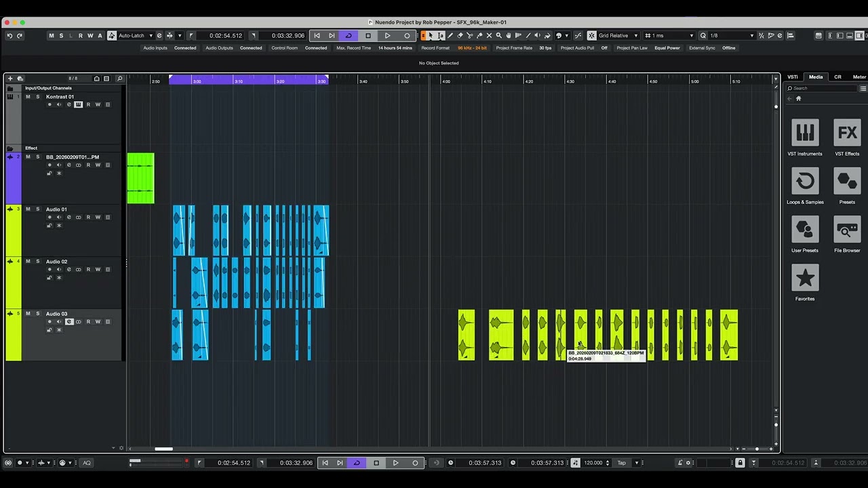Open the File Browser tile
The width and height of the screenshot is (868, 488).
[x=847, y=233]
